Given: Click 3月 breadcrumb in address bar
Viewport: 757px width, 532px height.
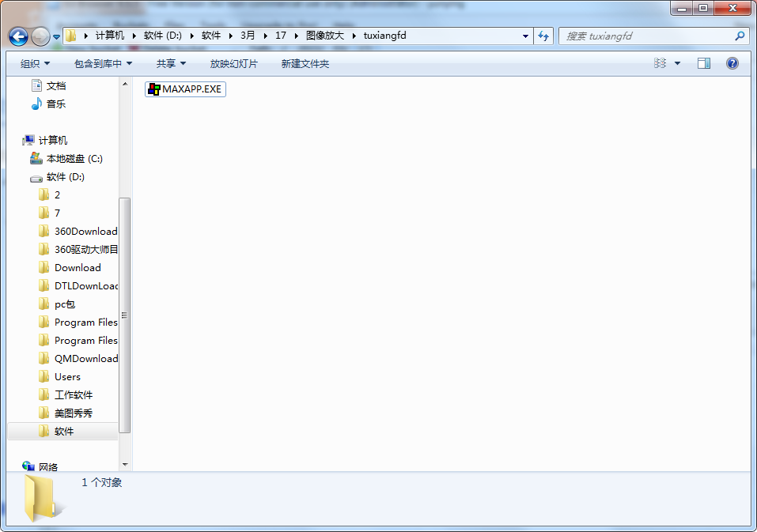Looking at the screenshot, I should 248,36.
